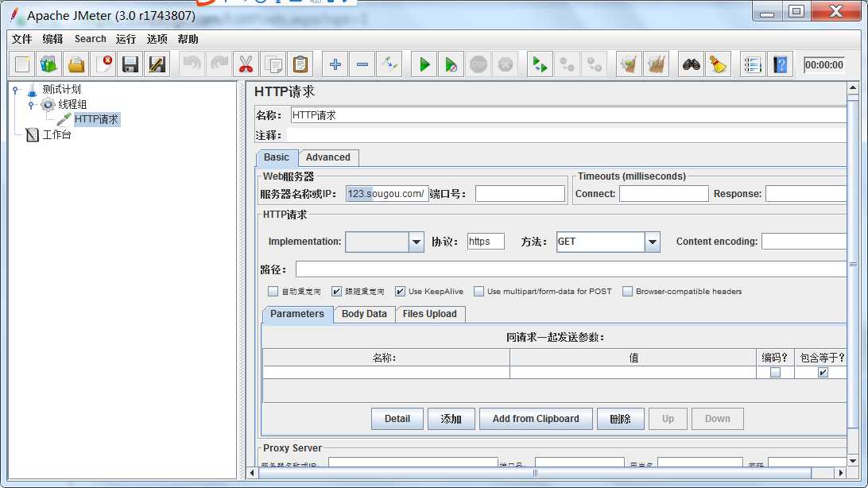The height and width of the screenshot is (488, 868).
Task: Open the 帮助 menu
Action: point(188,39)
